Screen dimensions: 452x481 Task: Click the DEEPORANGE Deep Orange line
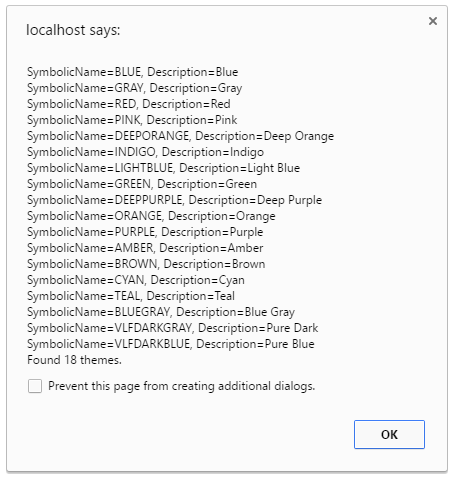coord(180,136)
